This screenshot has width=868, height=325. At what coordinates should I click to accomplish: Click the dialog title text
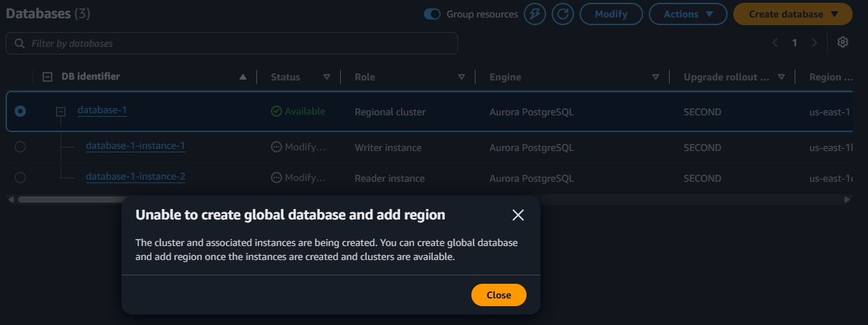click(290, 215)
